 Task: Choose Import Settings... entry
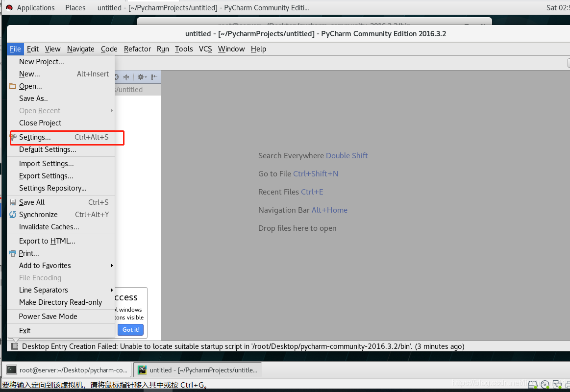61,164
